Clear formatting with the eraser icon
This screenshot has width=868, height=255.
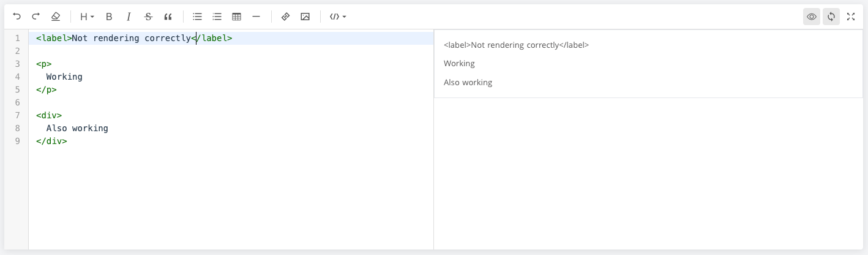coord(56,17)
